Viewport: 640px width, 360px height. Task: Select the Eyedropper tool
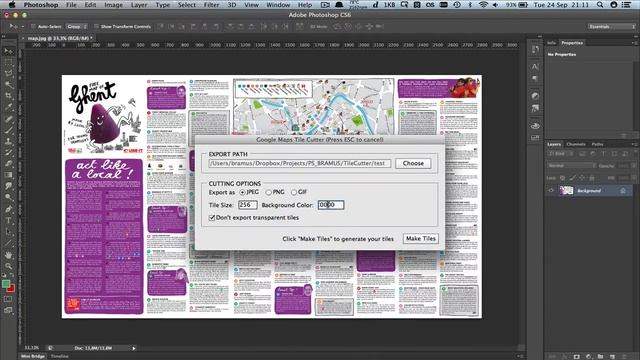pos(9,107)
